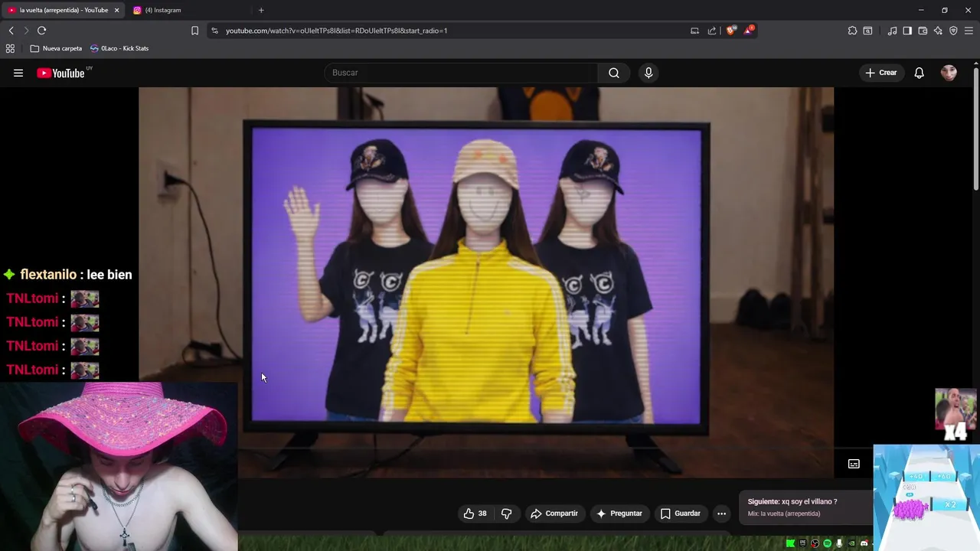Image resolution: width=980 pixels, height=551 pixels.
Task: Click the YouTube search magnifier button
Action: 613,73
